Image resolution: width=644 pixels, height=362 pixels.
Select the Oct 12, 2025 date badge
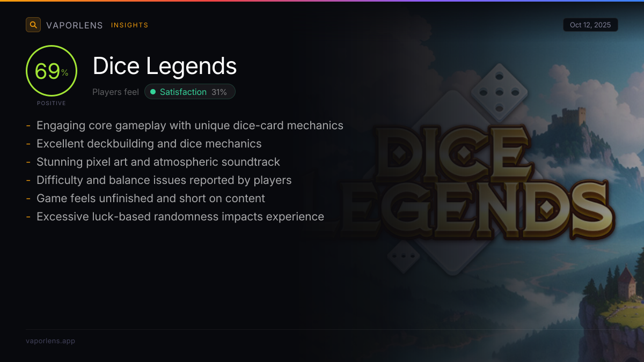590,25
